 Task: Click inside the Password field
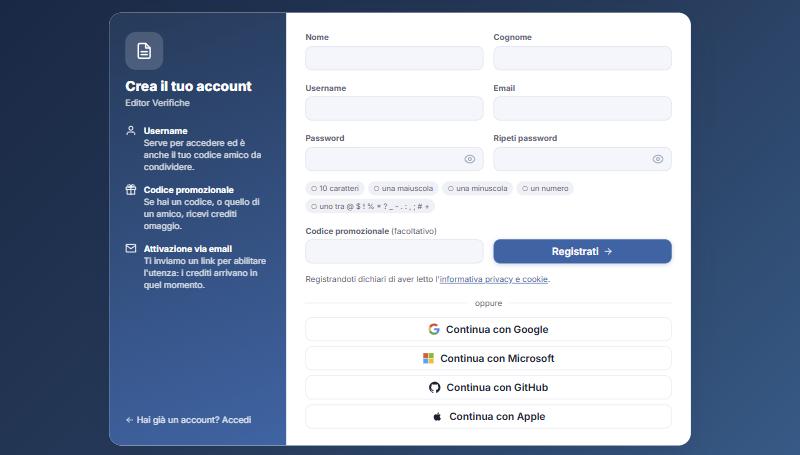(x=394, y=159)
